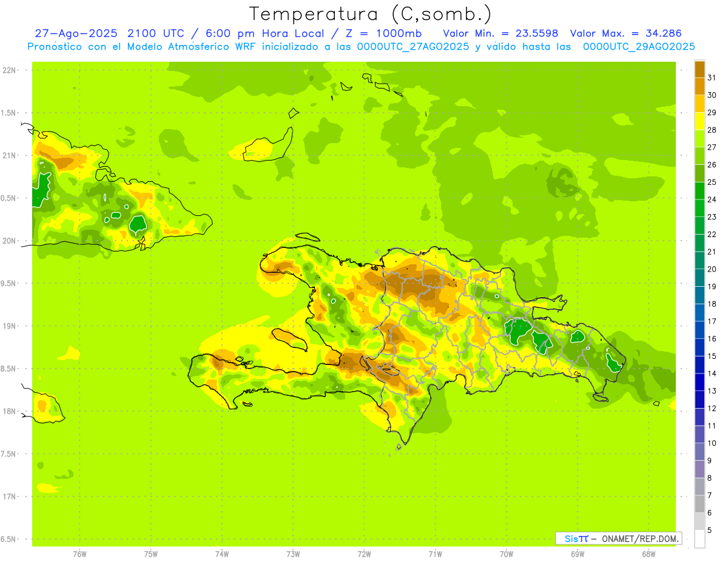Click the 68W longitude axis label
This screenshot has width=728, height=562.
tap(648, 554)
